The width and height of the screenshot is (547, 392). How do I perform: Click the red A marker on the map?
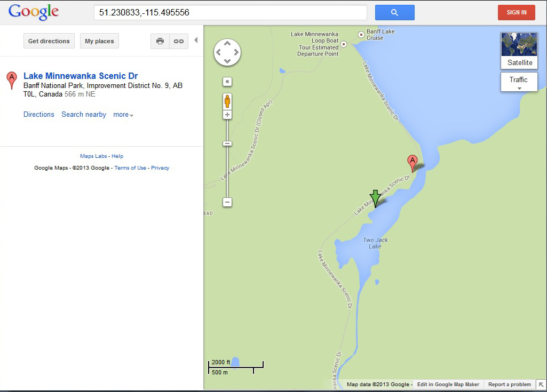pos(413,163)
